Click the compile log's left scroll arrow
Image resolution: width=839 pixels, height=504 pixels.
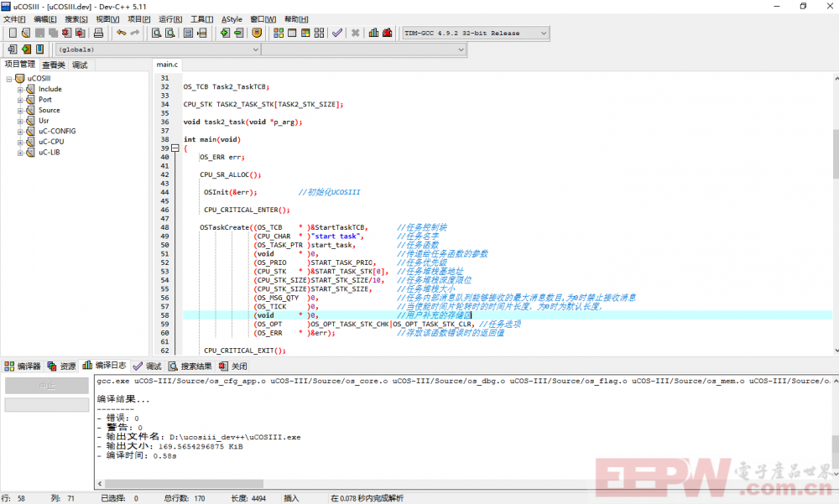point(100,484)
